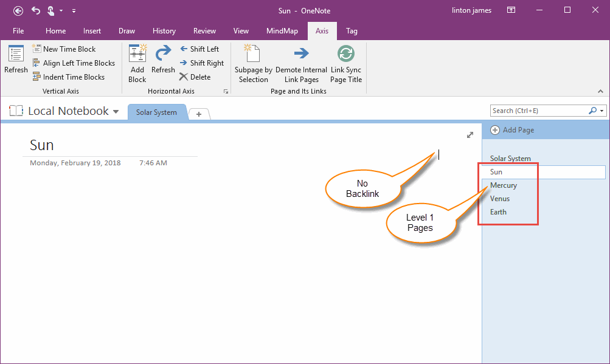This screenshot has height=364, width=610.
Task: Open Touch/Mouse mode dropdown arrow
Action: 61,11
